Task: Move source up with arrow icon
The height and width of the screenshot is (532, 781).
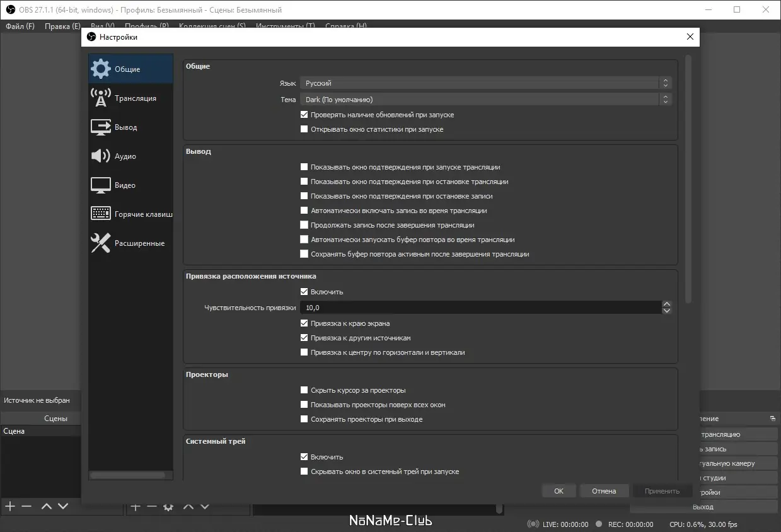Action: point(188,506)
